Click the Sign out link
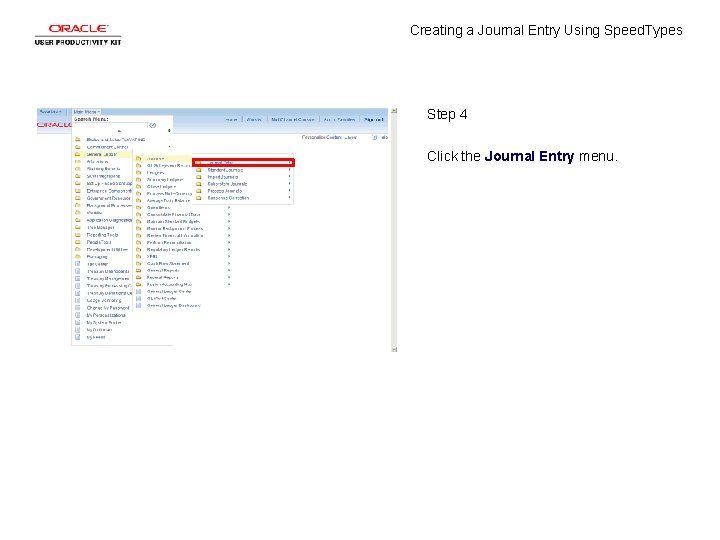720x540 pixels. pos(373,119)
